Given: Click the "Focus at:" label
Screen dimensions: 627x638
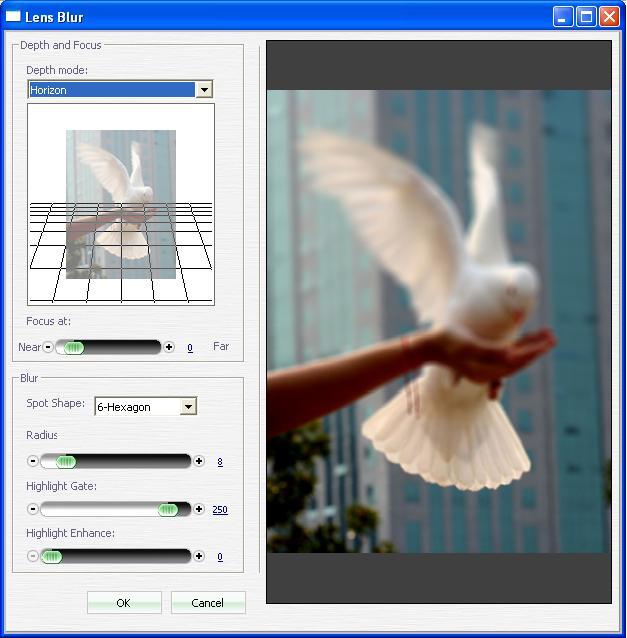Looking at the screenshot, I should pos(48,321).
